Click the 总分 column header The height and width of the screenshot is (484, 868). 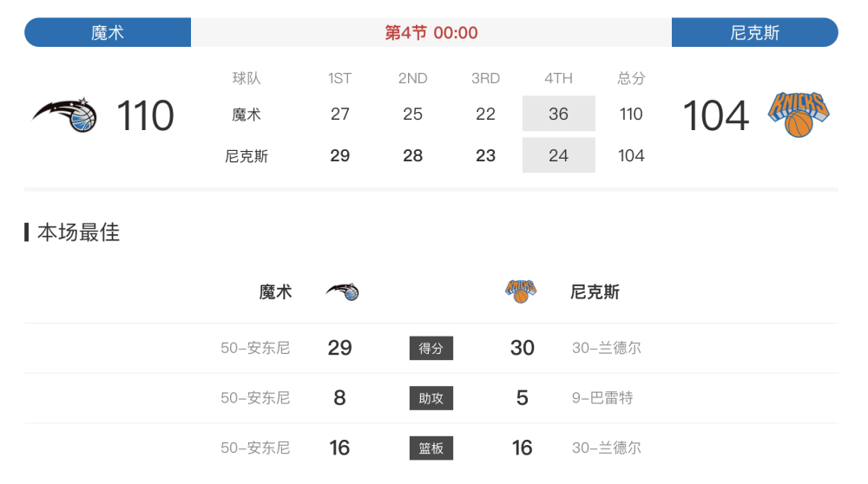631,78
